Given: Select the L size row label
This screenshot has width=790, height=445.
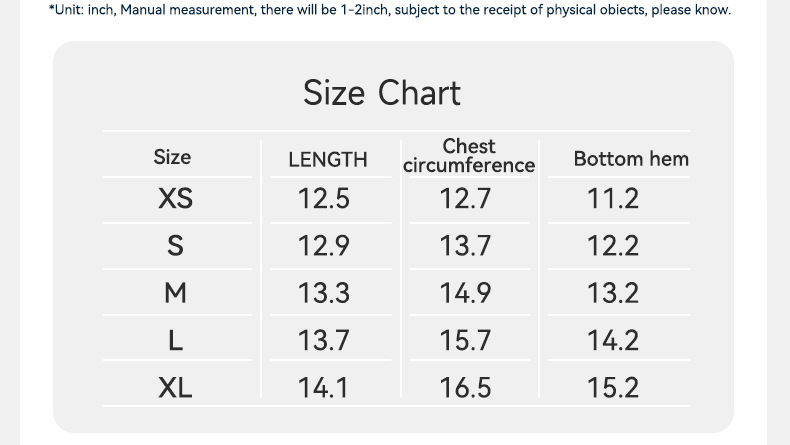Looking at the screenshot, I should pyautogui.click(x=175, y=340).
